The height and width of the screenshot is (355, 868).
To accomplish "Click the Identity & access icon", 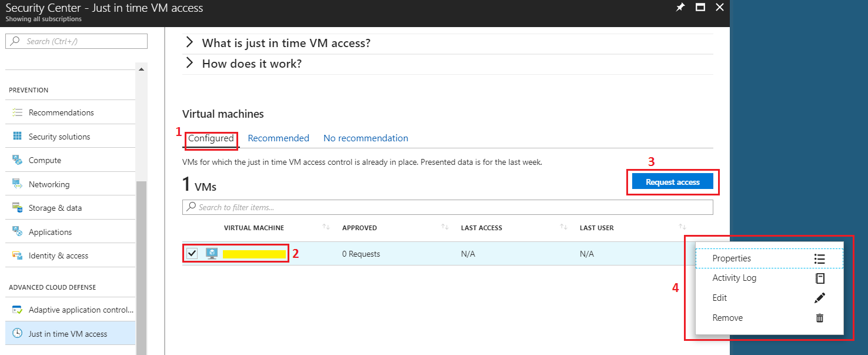I will (18, 256).
